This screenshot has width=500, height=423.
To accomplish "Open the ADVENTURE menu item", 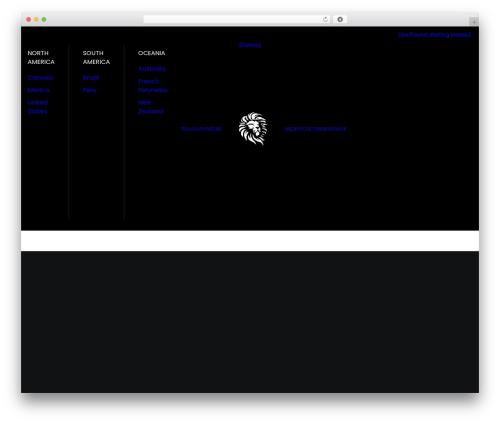I will click(x=209, y=129).
